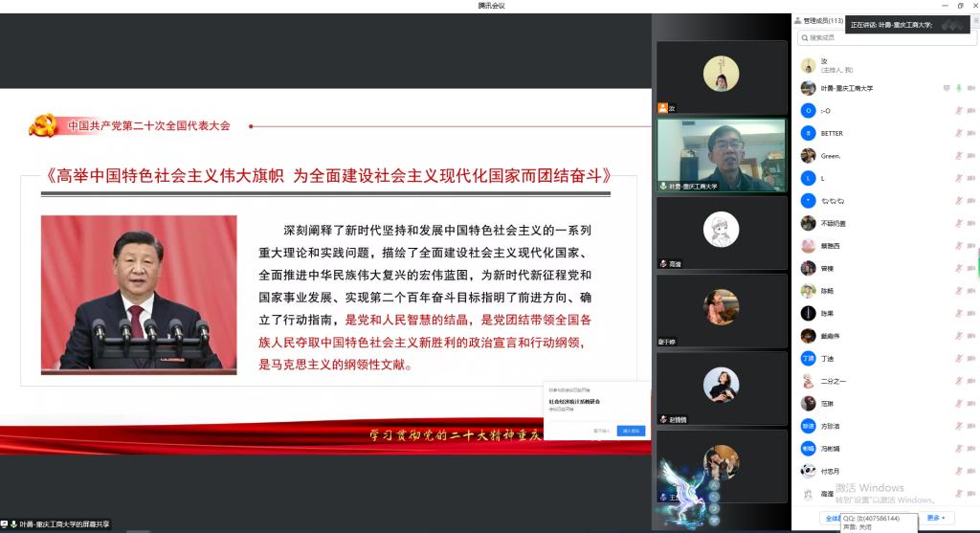The image size is (980, 533).
Task: Select the 叶勇-重庆工商大学 speaker video tile
Action: click(721, 155)
